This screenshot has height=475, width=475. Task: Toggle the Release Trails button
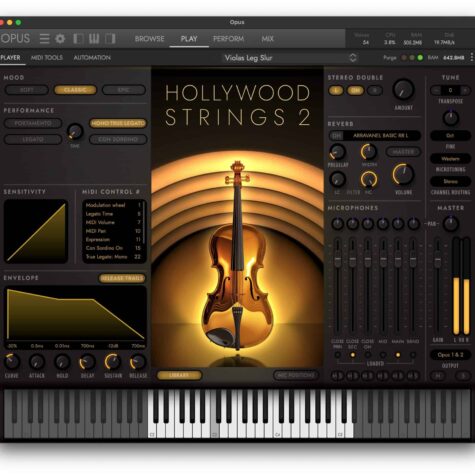(x=122, y=278)
